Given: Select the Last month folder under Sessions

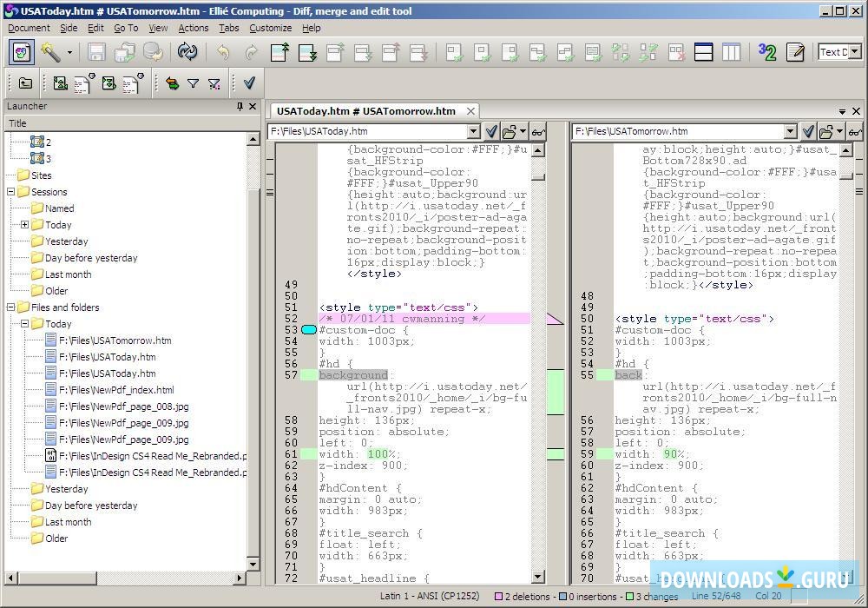Looking at the screenshot, I should click(68, 274).
